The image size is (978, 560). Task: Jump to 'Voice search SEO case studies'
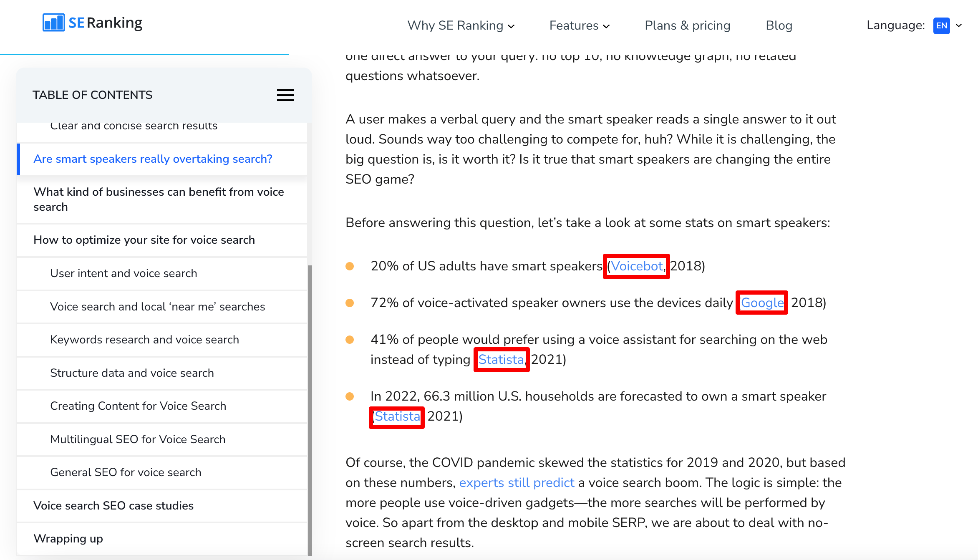coord(162,506)
